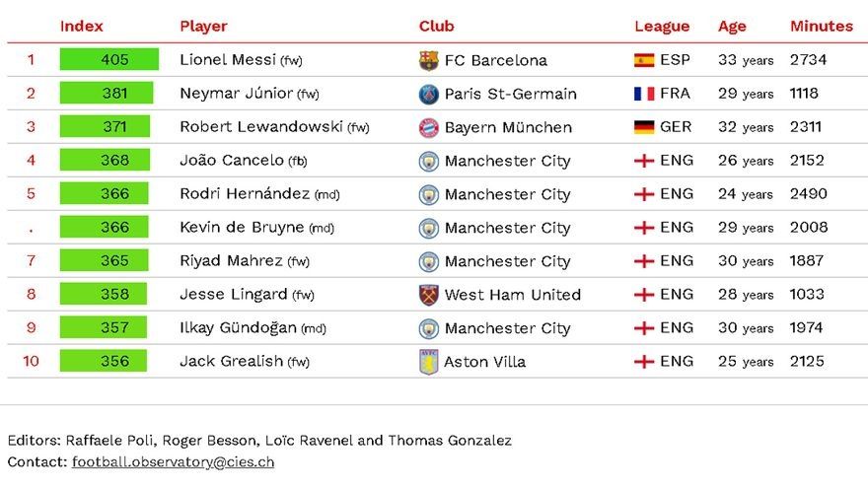Click the FC Barcelona club crest
The width and height of the screenshot is (868, 488).
pyautogui.click(x=428, y=60)
